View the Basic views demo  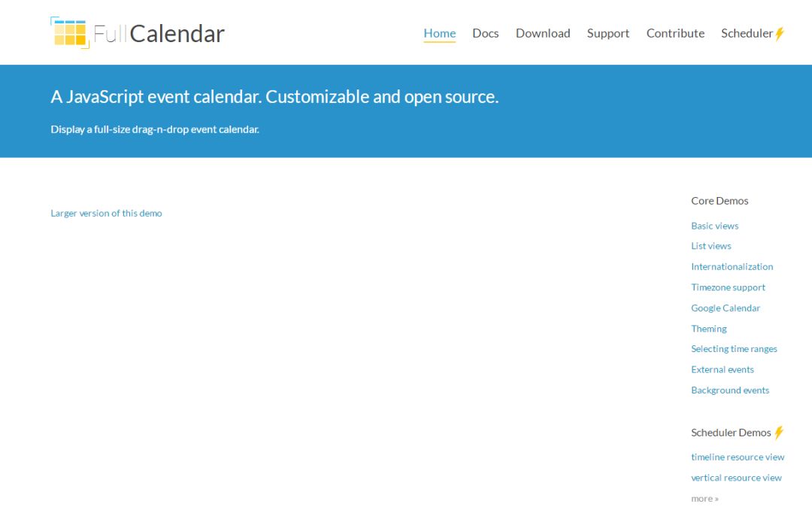pos(715,226)
